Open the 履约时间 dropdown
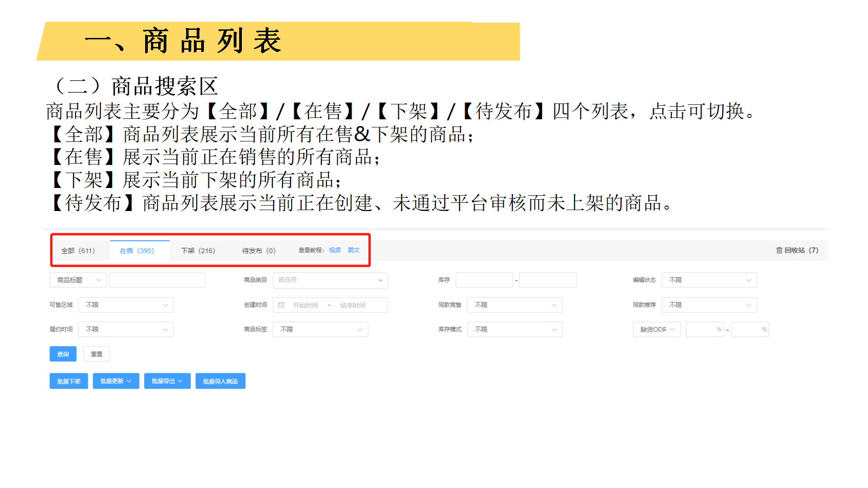This screenshot has height=488, width=868. click(x=126, y=329)
